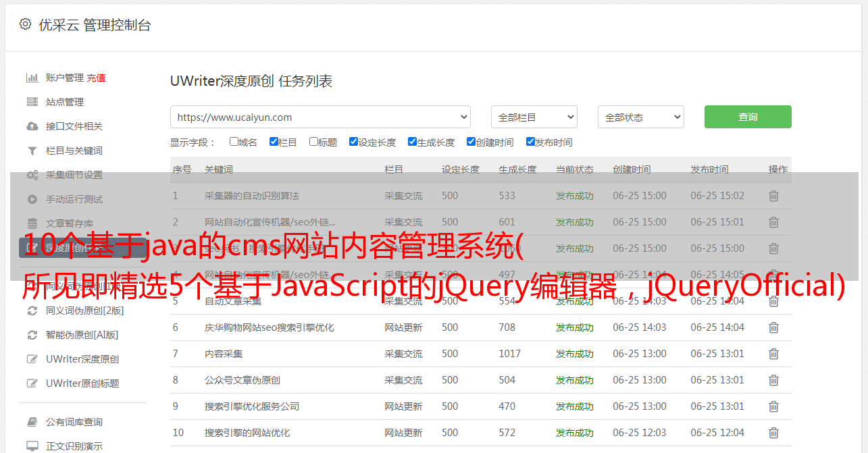Click the red 充值 link
The height and width of the screenshot is (453, 868).
point(96,78)
